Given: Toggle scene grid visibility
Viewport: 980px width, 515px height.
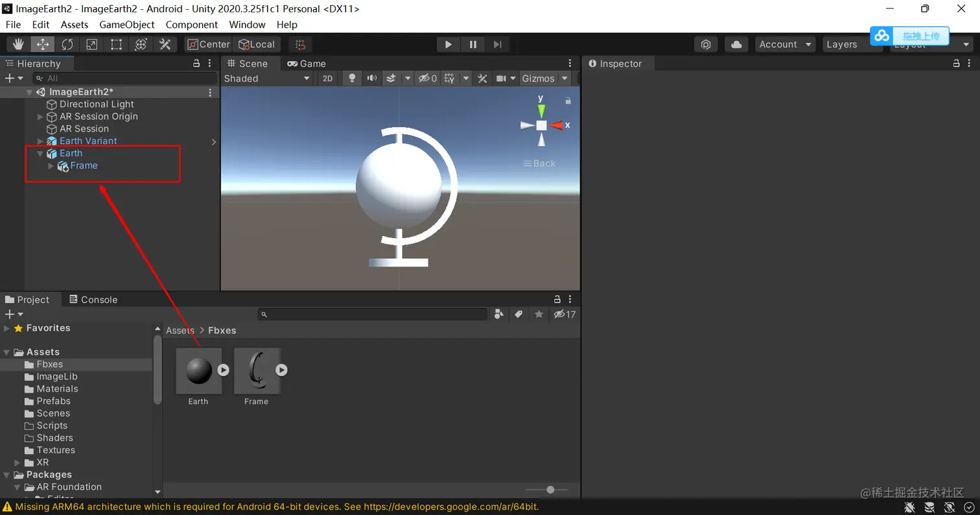Looking at the screenshot, I should (450, 78).
